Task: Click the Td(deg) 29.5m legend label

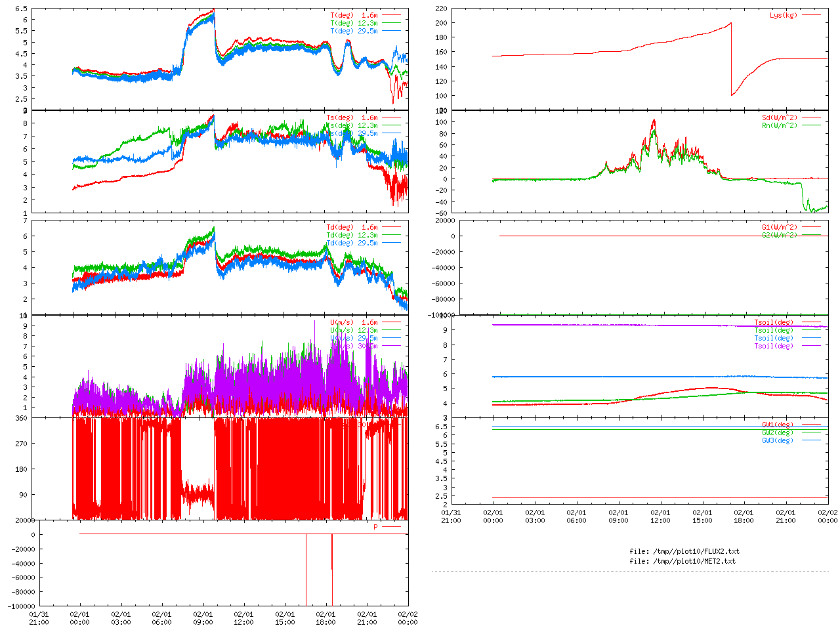Action: (352, 243)
